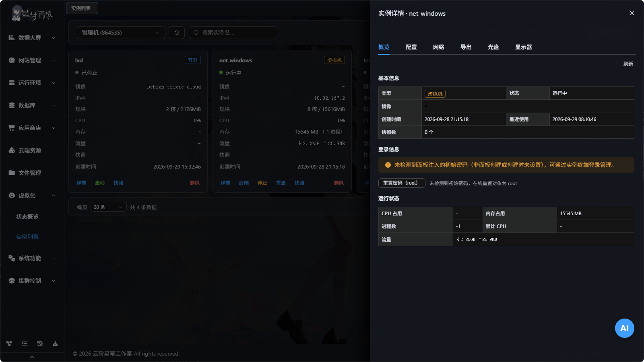This screenshot has height=362, width=644.
Task: Click the 星梦面板 logo
Action: coord(32,13)
